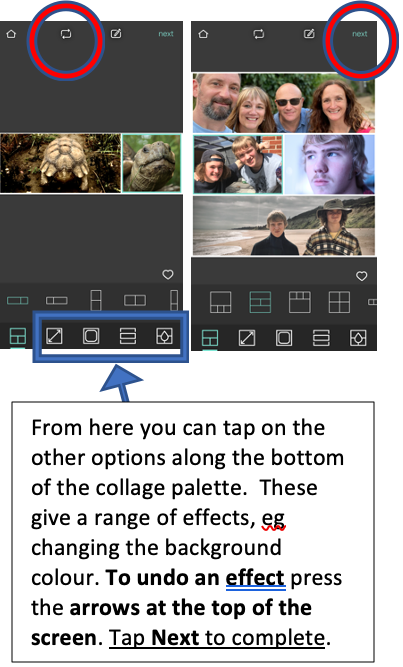Image resolution: width=403 pixels, height=667 pixels.
Task: Select the background colour droplet tool in left toolbar
Action: [165, 336]
